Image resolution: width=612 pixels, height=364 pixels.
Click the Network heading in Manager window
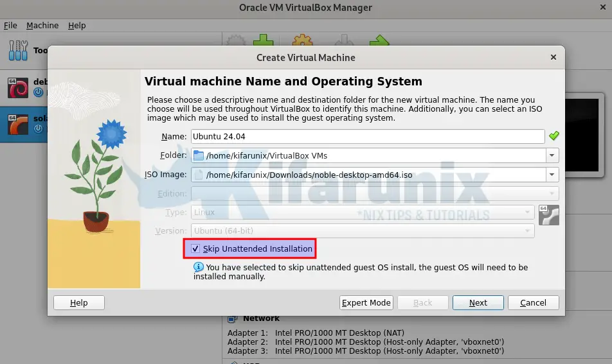(x=261, y=318)
